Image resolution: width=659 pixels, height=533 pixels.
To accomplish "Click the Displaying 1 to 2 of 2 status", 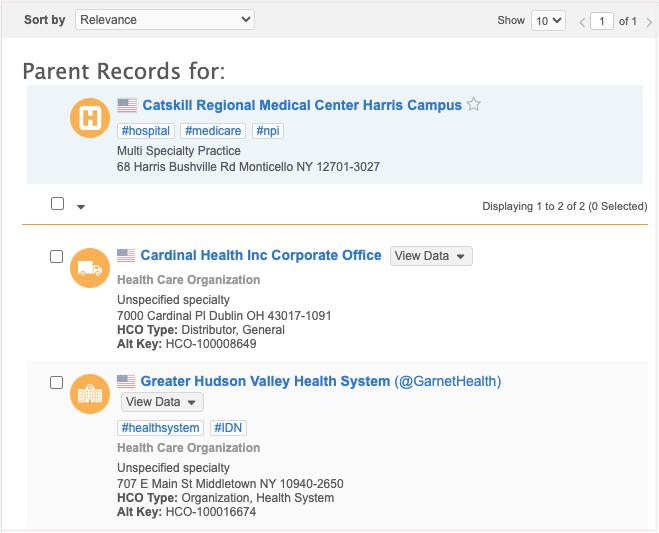I will pos(565,206).
